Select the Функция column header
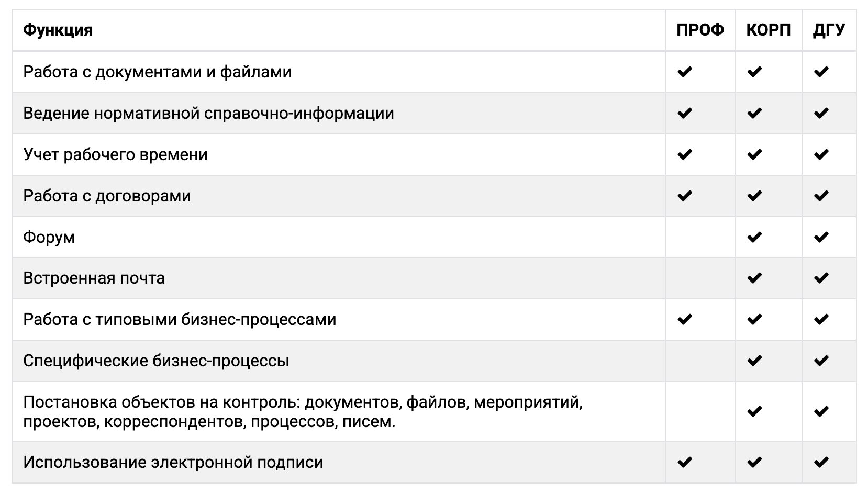 coord(58,30)
